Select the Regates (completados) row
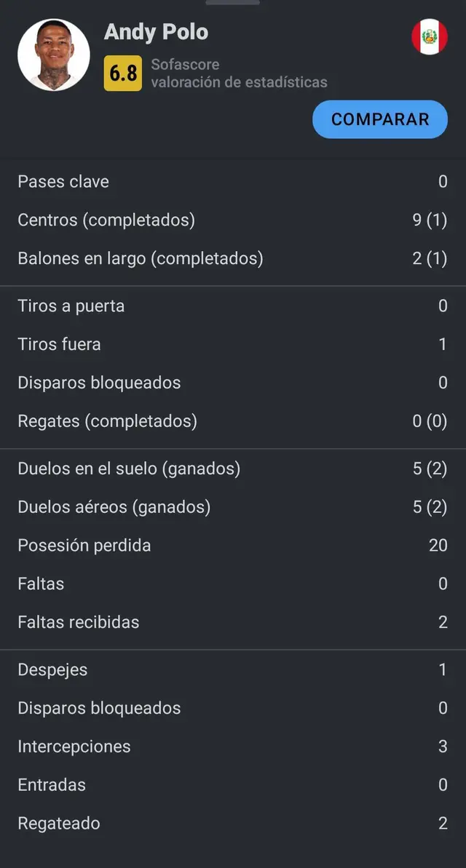466x868 pixels. coord(233,421)
